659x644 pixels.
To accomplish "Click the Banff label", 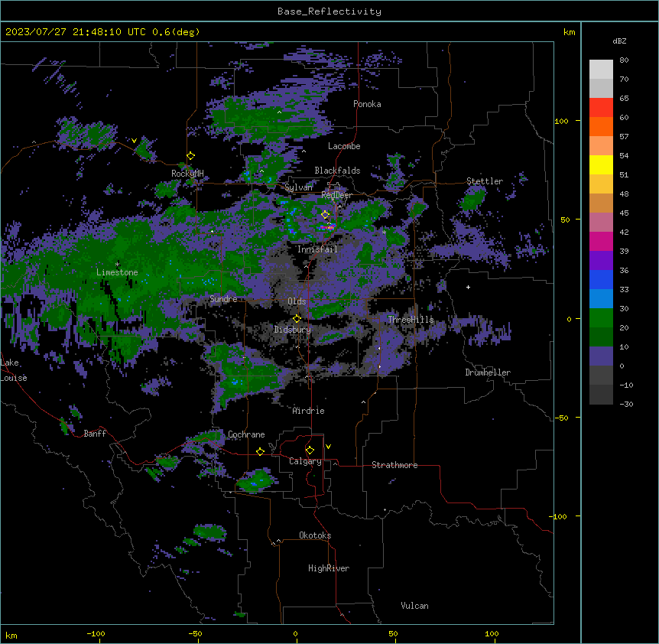I will [95, 434].
